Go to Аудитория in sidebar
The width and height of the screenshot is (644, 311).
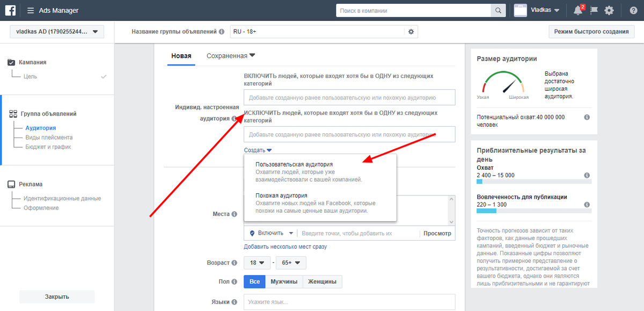click(41, 128)
